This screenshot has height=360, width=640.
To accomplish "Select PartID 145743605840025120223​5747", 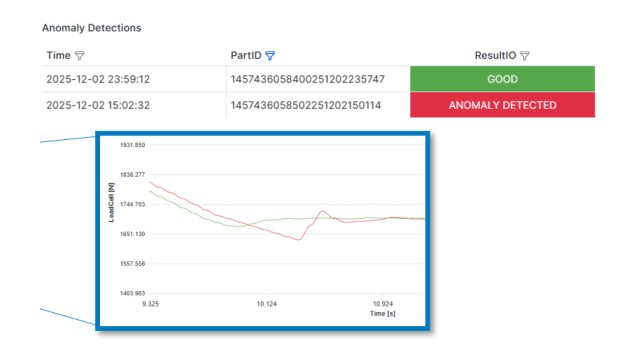I will click(x=307, y=79).
